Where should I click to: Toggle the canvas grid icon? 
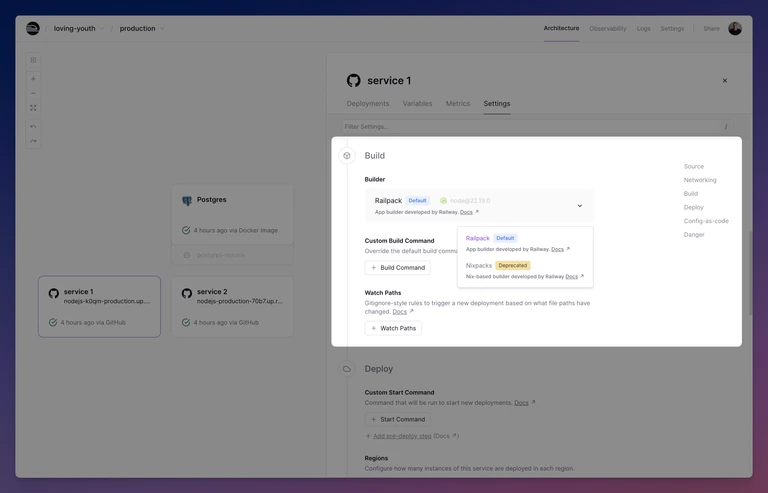pos(33,60)
